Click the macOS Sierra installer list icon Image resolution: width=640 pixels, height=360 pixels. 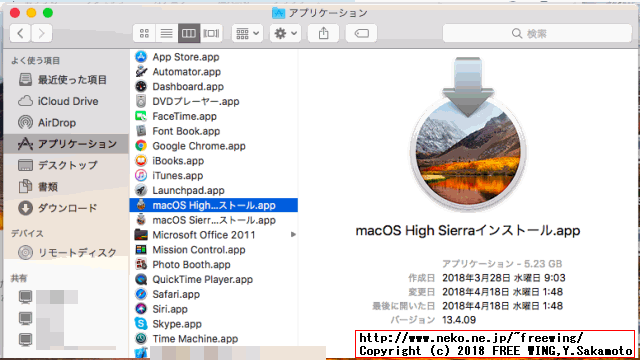pyautogui.click(x=141, y=220)
